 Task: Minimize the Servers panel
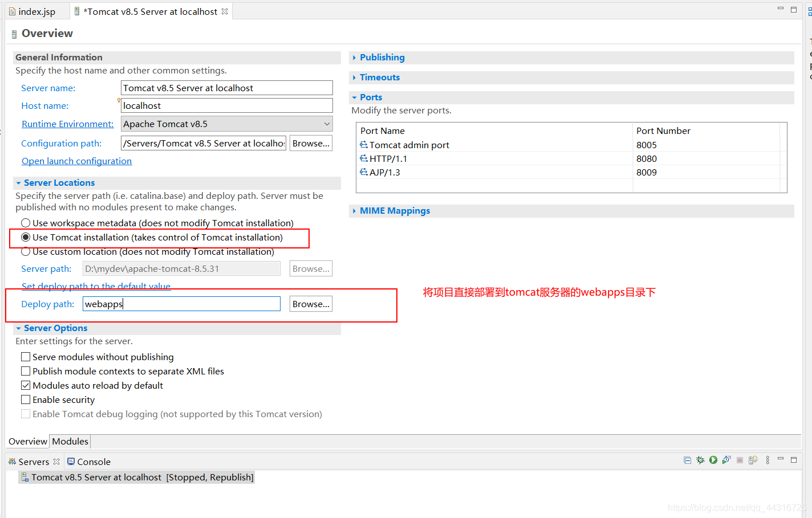(x=781, y=459)
